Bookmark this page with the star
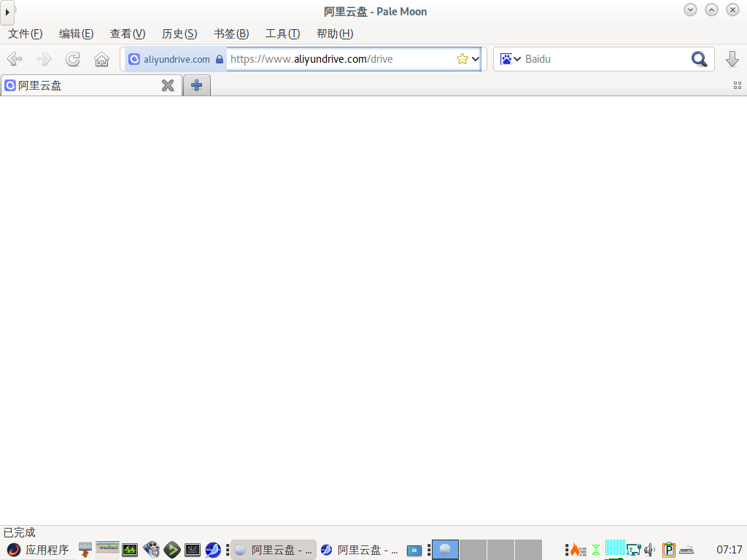The image size is (747, 560). pyautogui.click(x=462, y=59)
